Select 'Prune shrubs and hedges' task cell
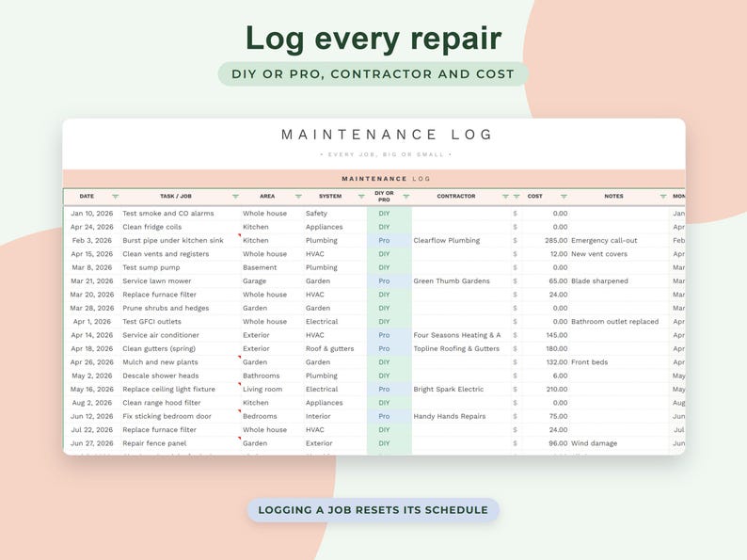The height and width of the screenshot is (560, 747). (x=180, y=308)
